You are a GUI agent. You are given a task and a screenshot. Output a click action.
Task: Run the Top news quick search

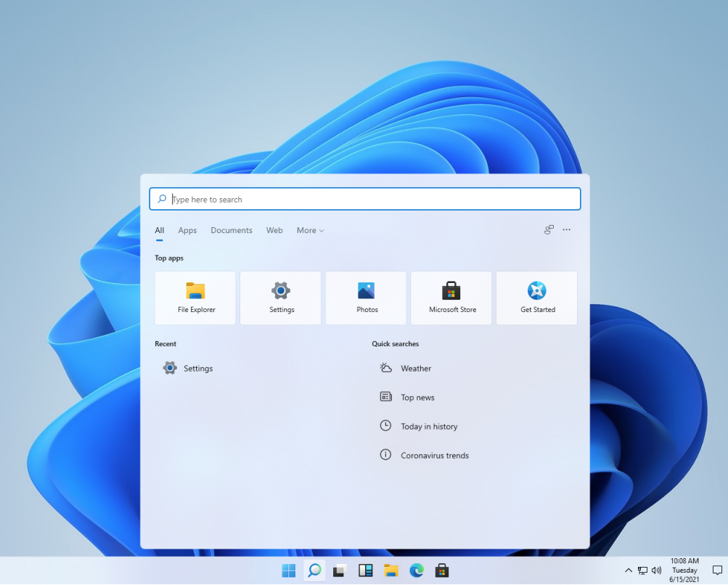coord(407,397)
